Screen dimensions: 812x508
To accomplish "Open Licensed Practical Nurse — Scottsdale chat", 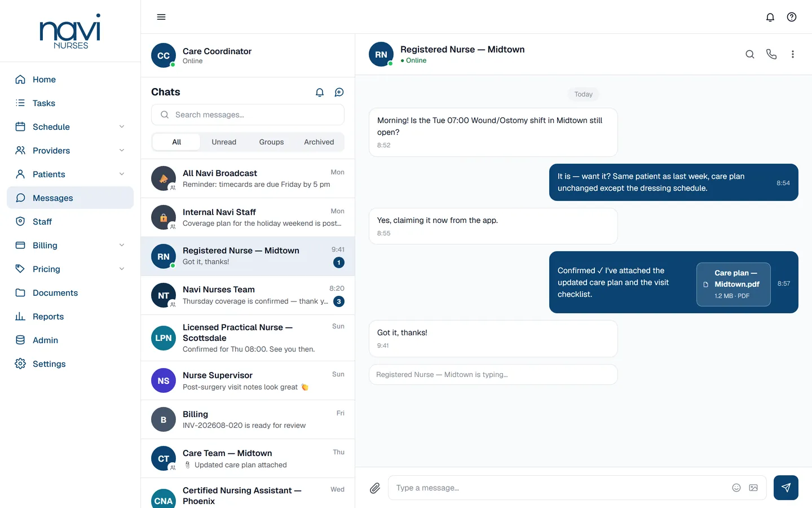I will 248,338.
